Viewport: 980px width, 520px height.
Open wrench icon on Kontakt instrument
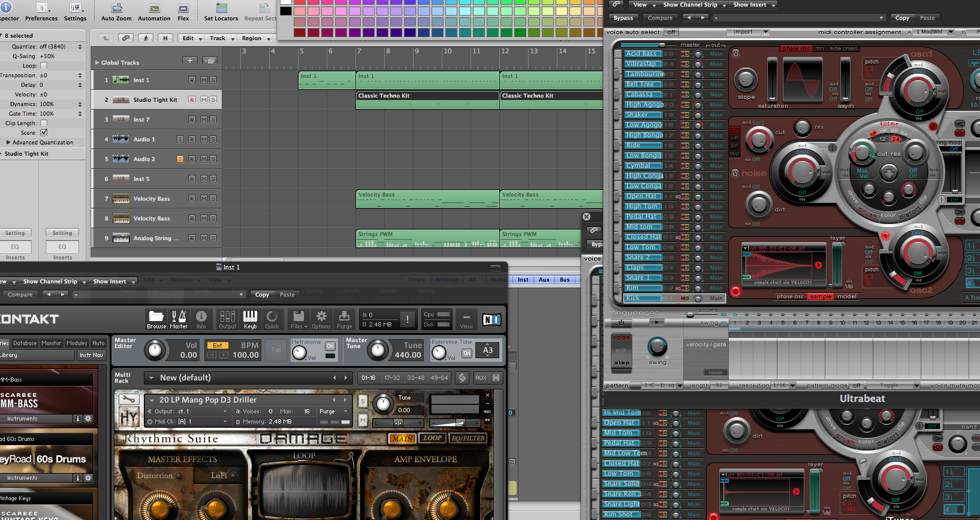pos(128,399)
